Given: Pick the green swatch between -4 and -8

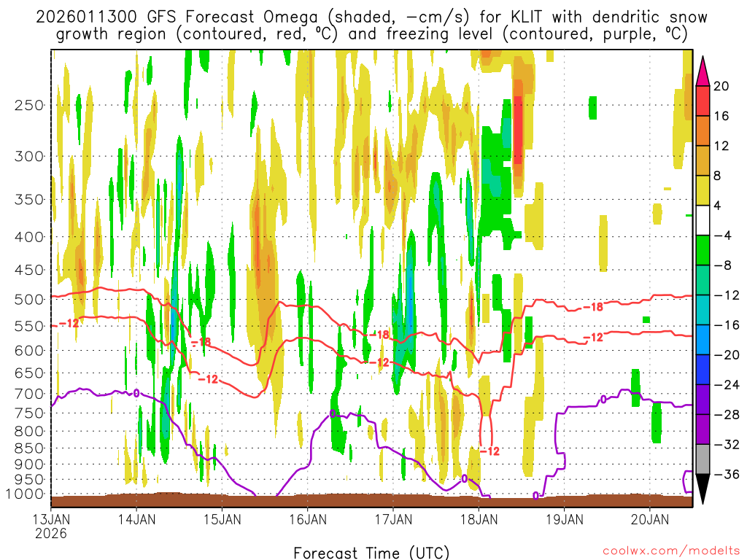Looking at the screenshot, I should pos(703,251).
